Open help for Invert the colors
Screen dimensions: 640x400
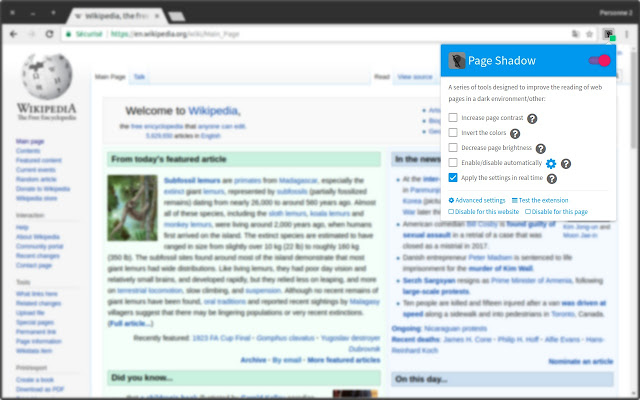[x=515, y=133]
